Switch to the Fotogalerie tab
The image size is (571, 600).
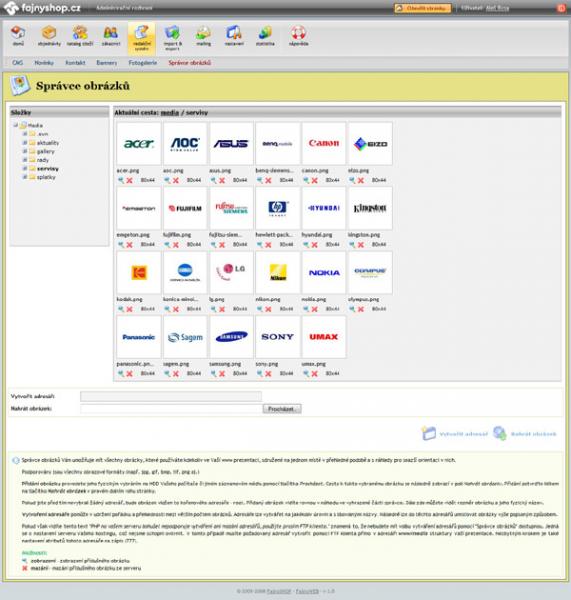click(143, 62)
